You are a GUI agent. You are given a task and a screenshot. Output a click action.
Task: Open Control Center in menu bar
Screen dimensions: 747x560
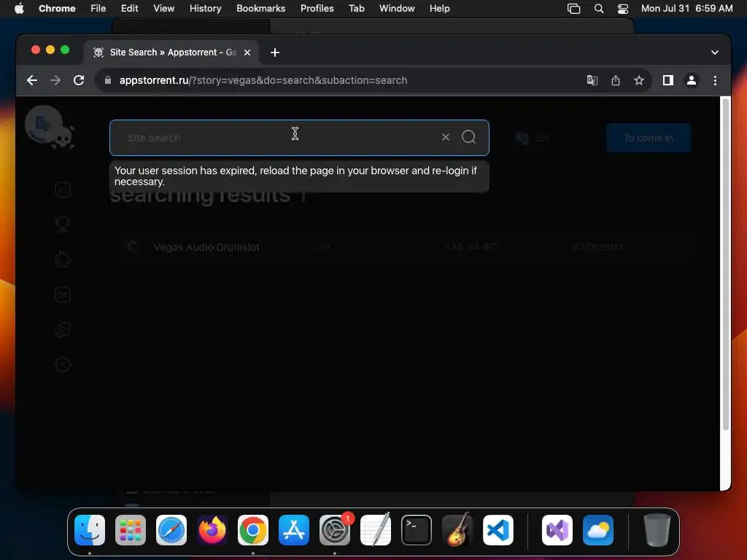pyautogui.click(x=623, y=9)
